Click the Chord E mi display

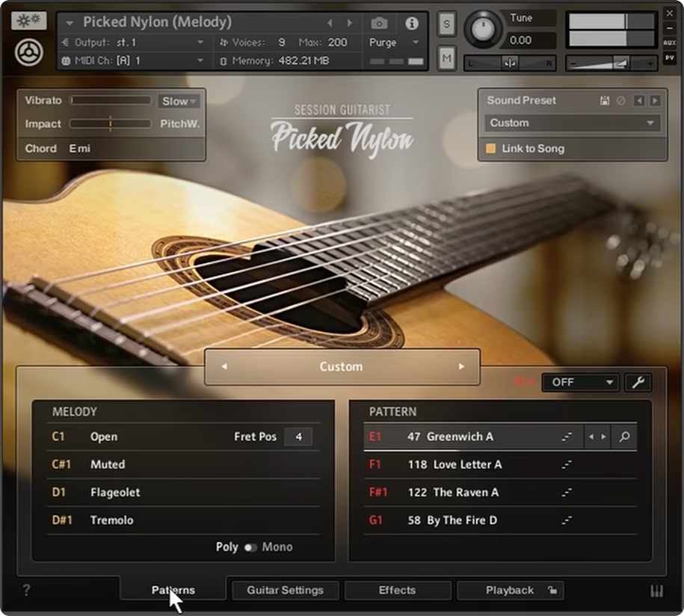[x=80, y=149]
